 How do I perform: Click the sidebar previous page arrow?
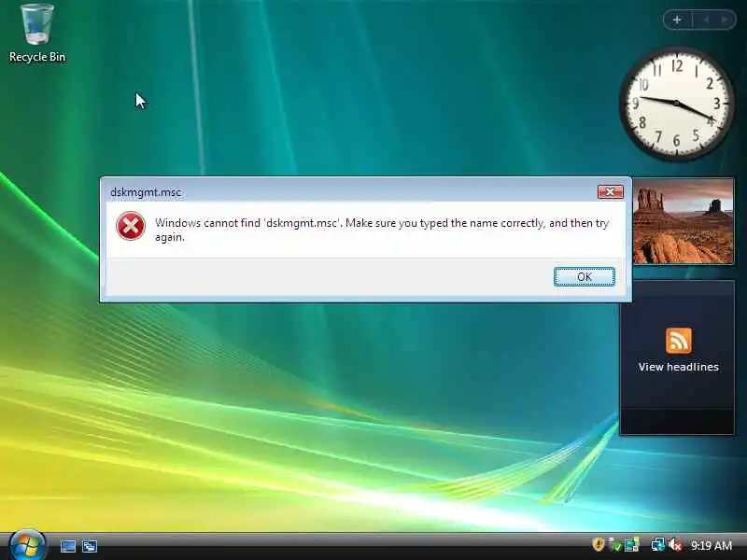(706, 20)
